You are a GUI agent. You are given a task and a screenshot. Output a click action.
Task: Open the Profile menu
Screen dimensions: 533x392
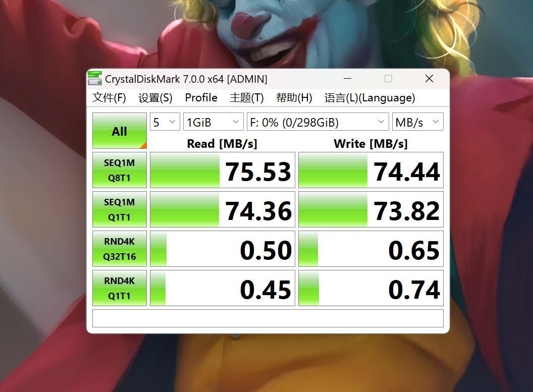click(201, 98)
